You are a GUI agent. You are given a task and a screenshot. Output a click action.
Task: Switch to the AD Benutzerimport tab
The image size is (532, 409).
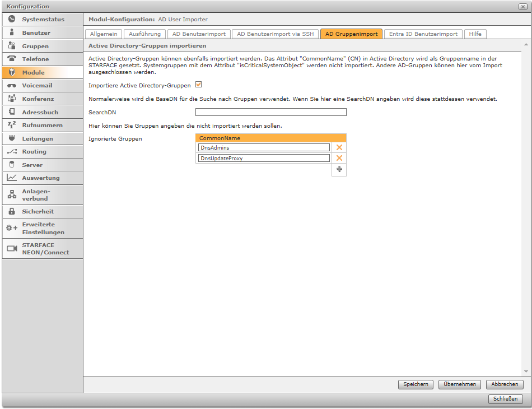[198, 34]
